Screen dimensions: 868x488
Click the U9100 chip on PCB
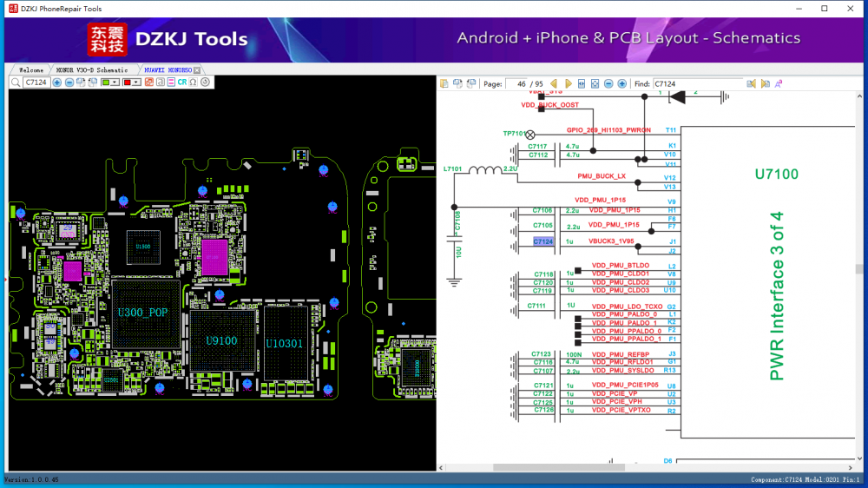(x=221, y=341)
